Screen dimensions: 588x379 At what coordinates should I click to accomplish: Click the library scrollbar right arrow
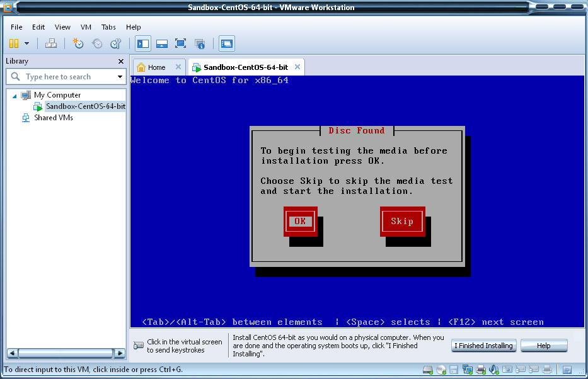[x=120, y=353]
